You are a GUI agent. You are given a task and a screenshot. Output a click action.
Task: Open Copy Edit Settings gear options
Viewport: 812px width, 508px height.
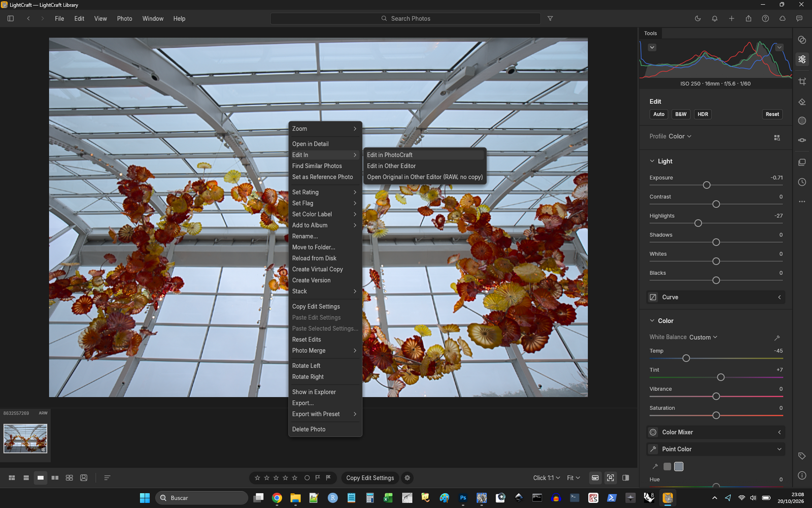point(407,478)
